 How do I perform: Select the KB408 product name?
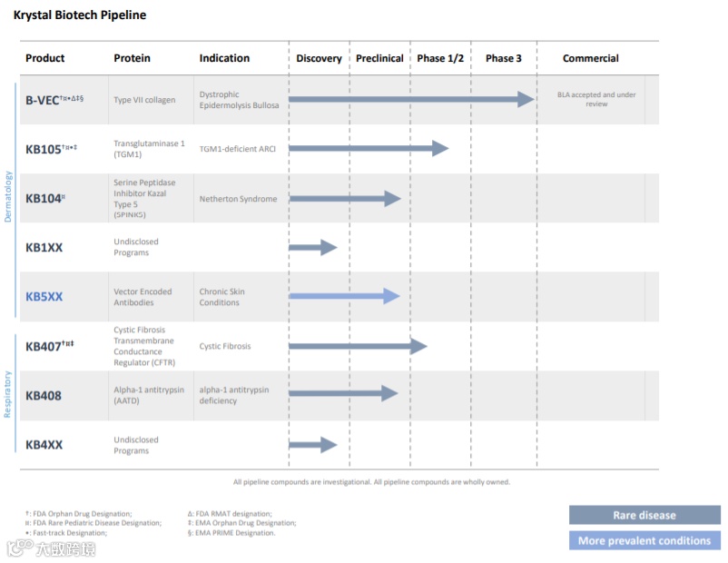tap(44, 396)
